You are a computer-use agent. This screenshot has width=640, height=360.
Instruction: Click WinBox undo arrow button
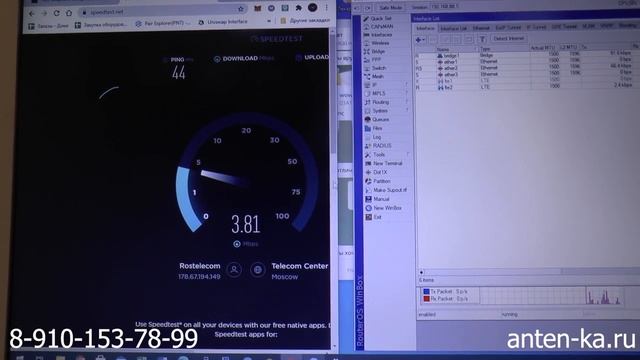357,8
